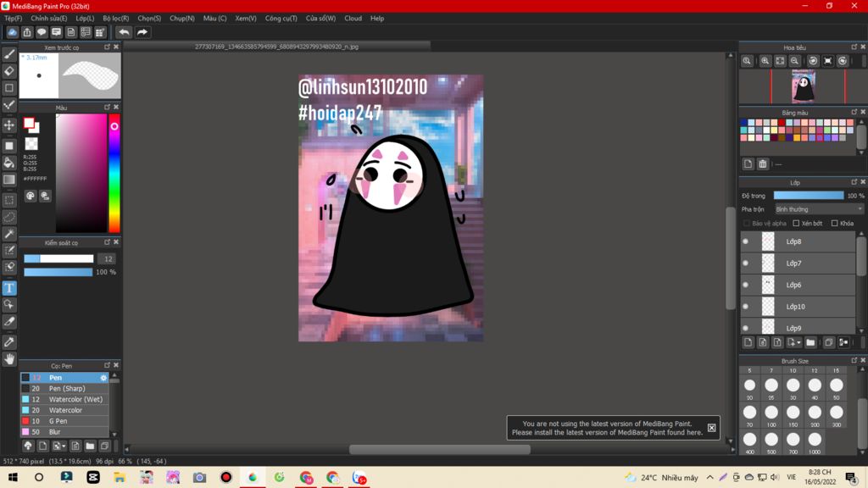
Task: Open the Windows Start menu
Action: 13,477
